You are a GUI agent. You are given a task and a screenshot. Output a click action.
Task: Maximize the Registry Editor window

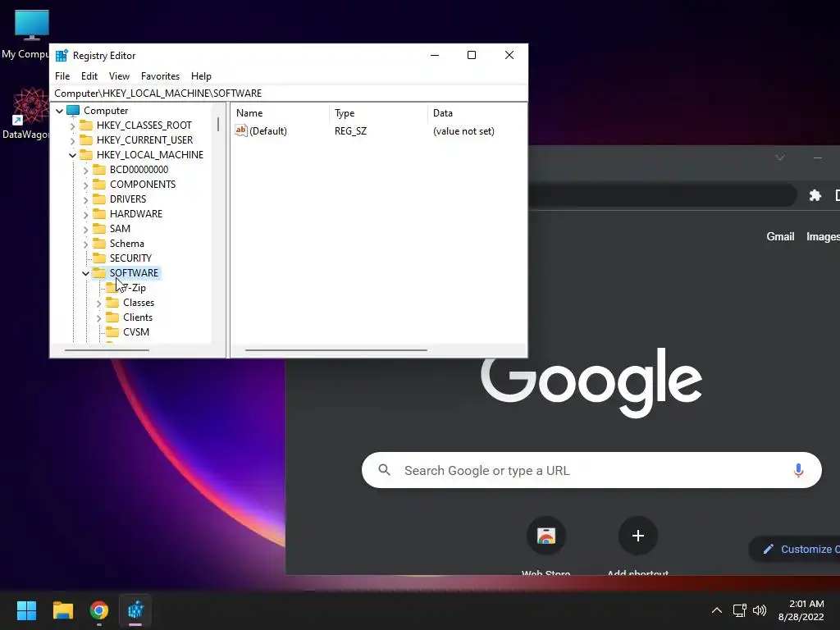click(x=472, y=55)
